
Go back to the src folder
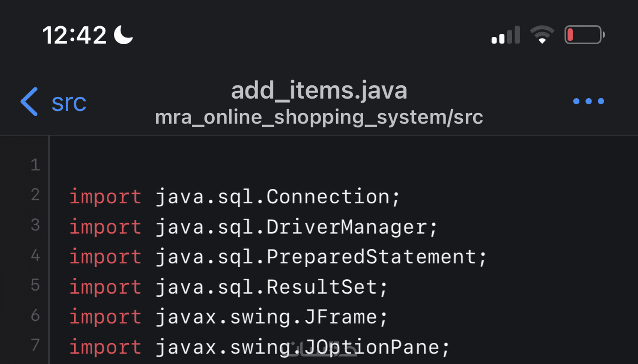69,102
